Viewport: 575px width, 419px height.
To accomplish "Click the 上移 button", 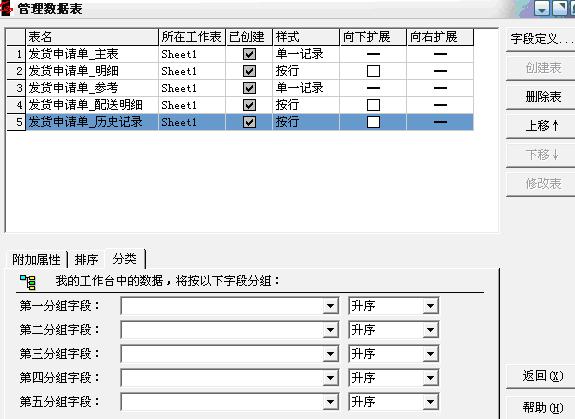I will [x=541, y=126].
